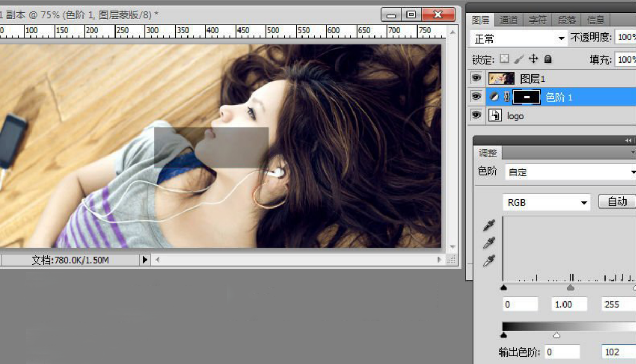The width and height of the screenshot is (636, 364).
Task: Click the lock image pixels brush icon
Action: 519,59
